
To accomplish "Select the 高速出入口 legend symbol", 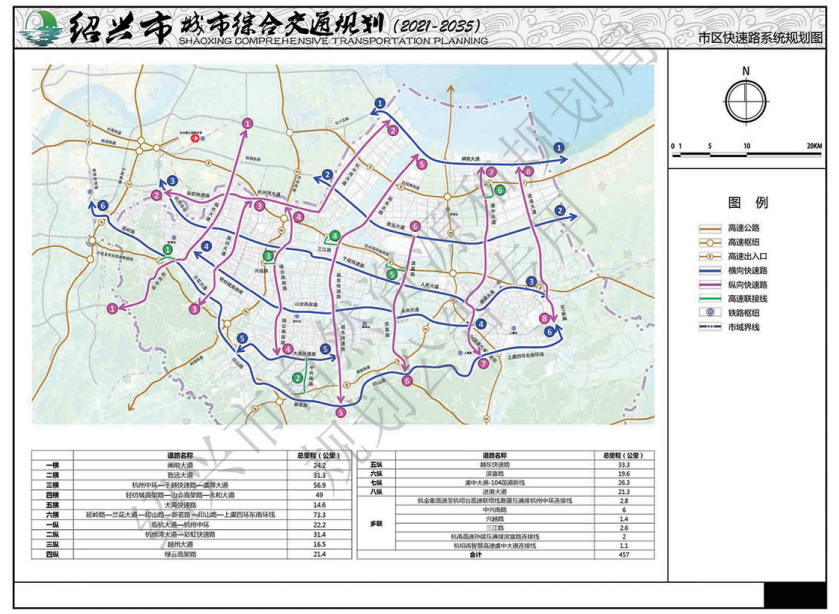I will click(x=710, y=256).
